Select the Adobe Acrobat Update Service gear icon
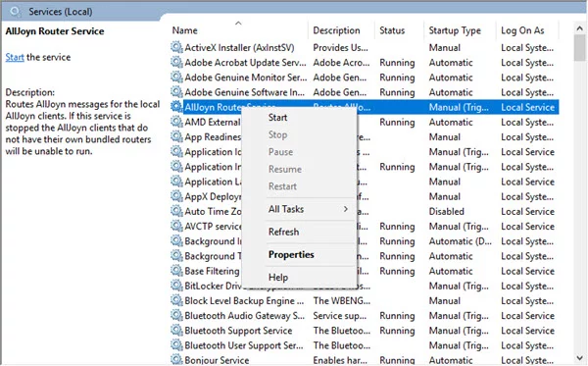Viewport: 588px width, 366px height. coord(176,62)
